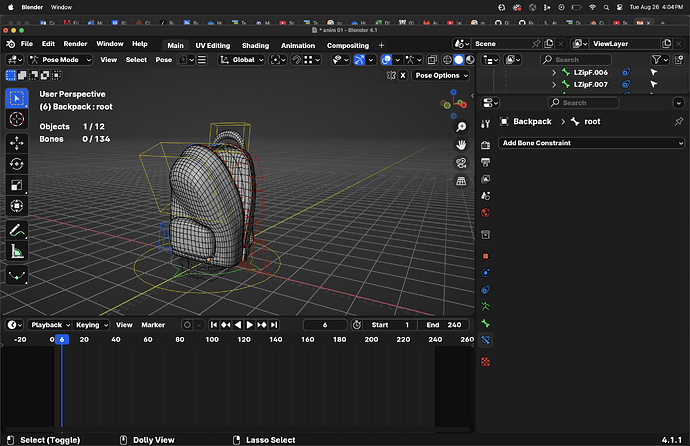Open the Tool properties tab
The height and width of the screenshot is (446, 690).
click(485, 124)
